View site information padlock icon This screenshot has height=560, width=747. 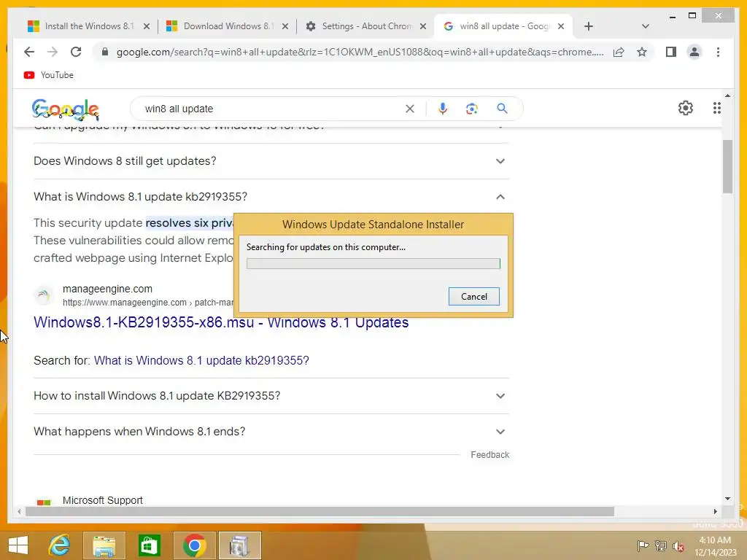(x=105, y=52)
